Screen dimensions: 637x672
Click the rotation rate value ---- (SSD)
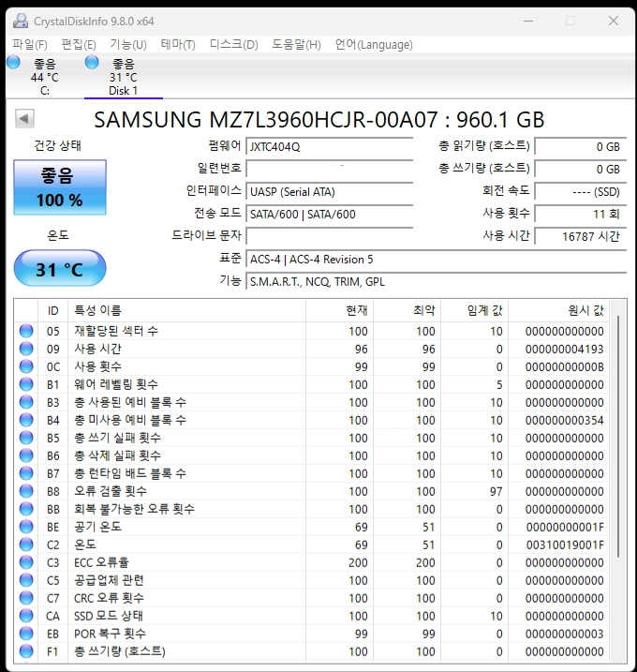click(x=581, y=191)
